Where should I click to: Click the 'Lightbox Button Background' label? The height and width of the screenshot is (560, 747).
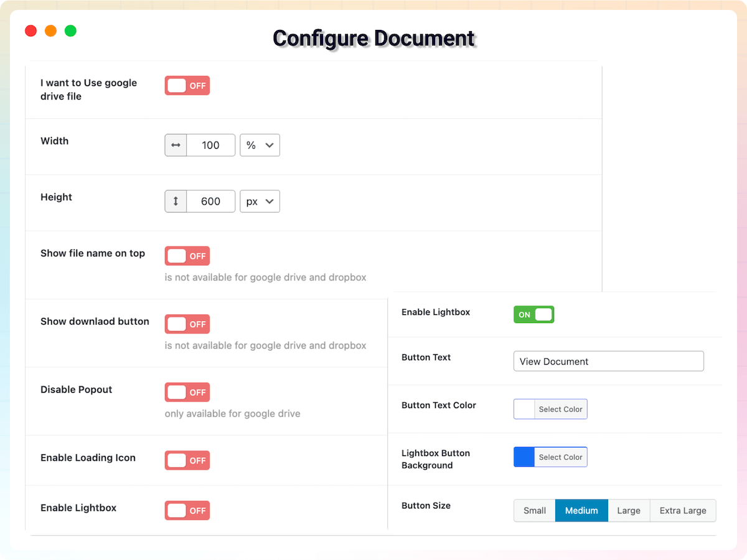click(436, 459)
